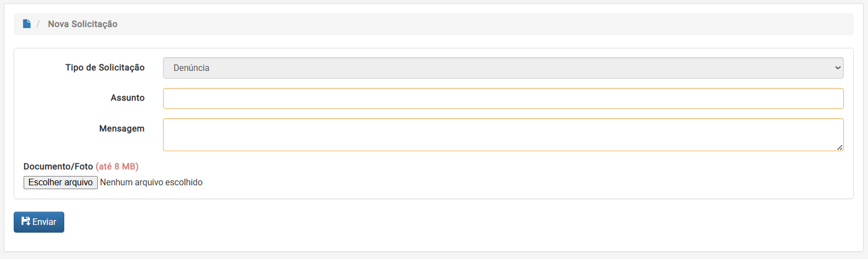Click the document icon in the breadcrumb

[x=26, y=24]
